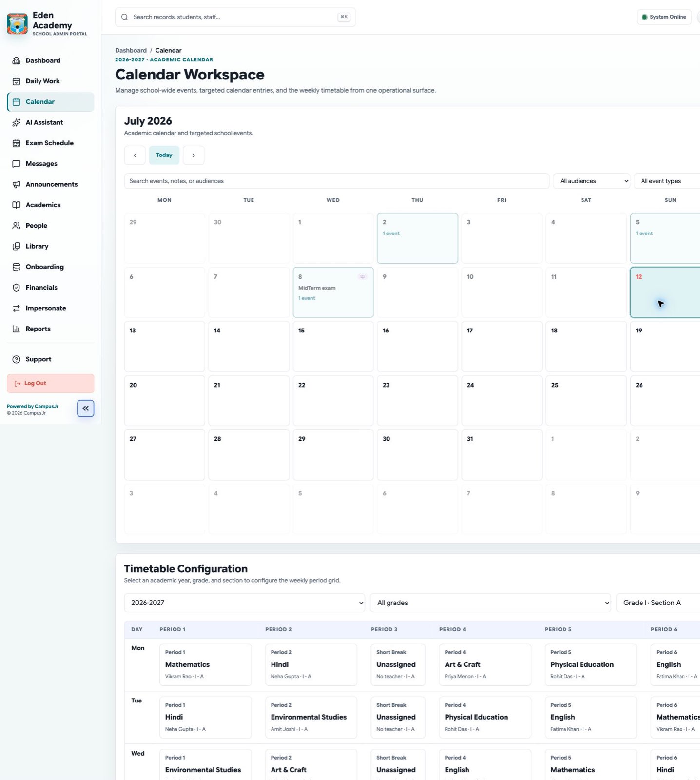The width and height of the screenshot is (700, 780).
Task: Click the Daily Work sidebar icon
Action: click(x=16, y=81)
